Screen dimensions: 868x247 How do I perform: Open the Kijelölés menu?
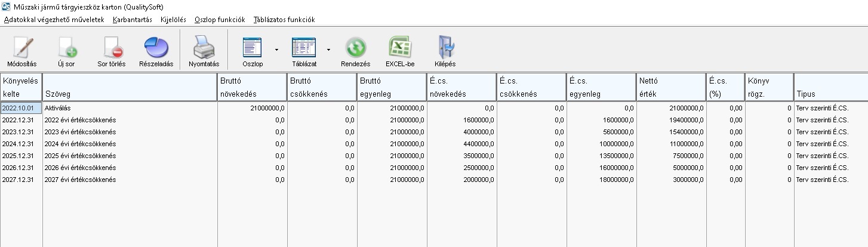[x=173, y=20]
